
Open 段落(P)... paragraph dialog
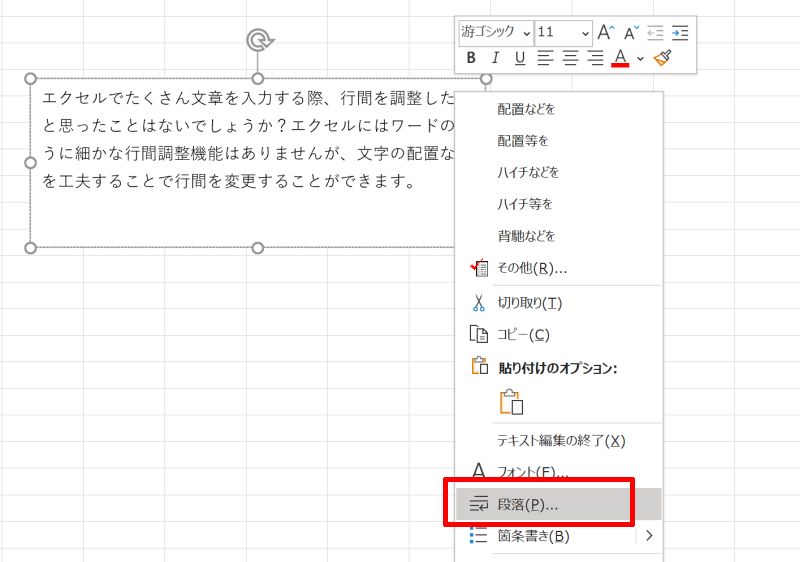point(559,504)
